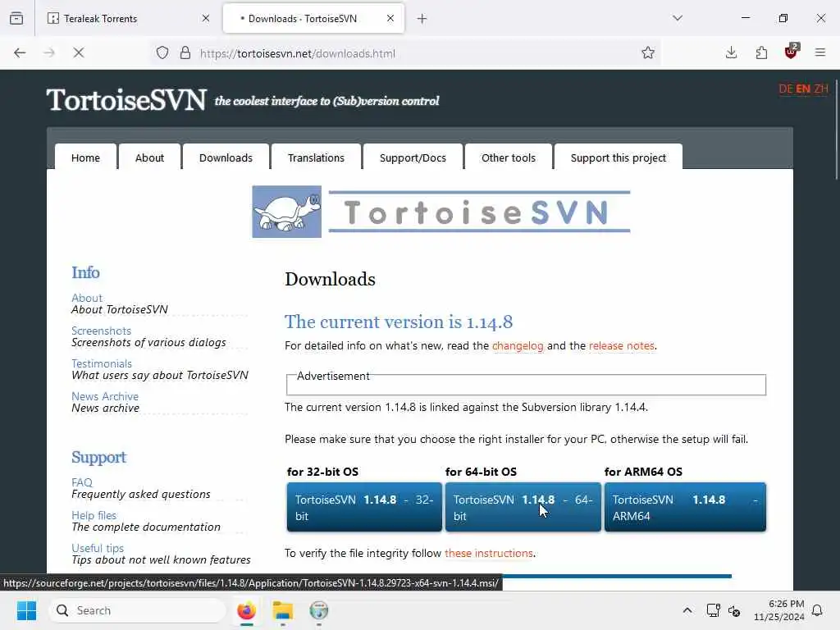Click the page vertical scrollbar
The width and height of the screenshot is (840, 630).
pos(836,129)
